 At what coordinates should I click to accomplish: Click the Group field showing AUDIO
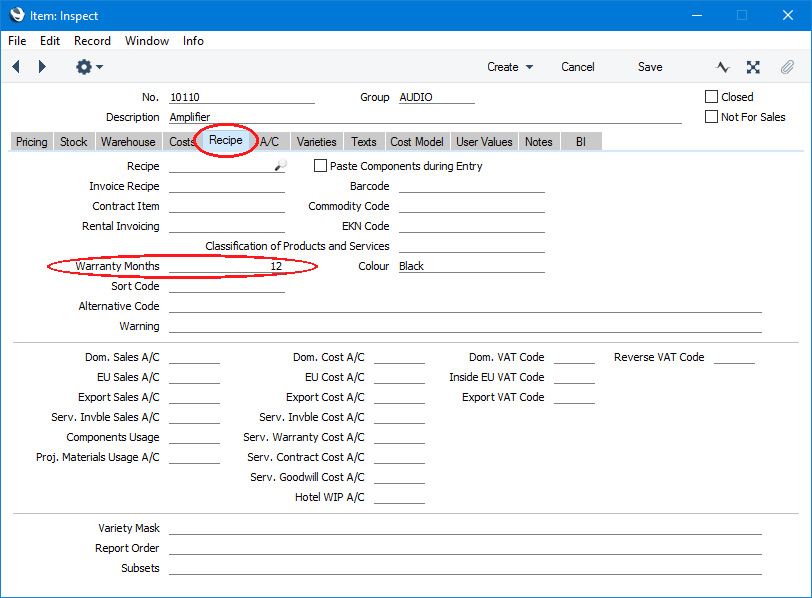pyautogui.click(x=437, y=97)
